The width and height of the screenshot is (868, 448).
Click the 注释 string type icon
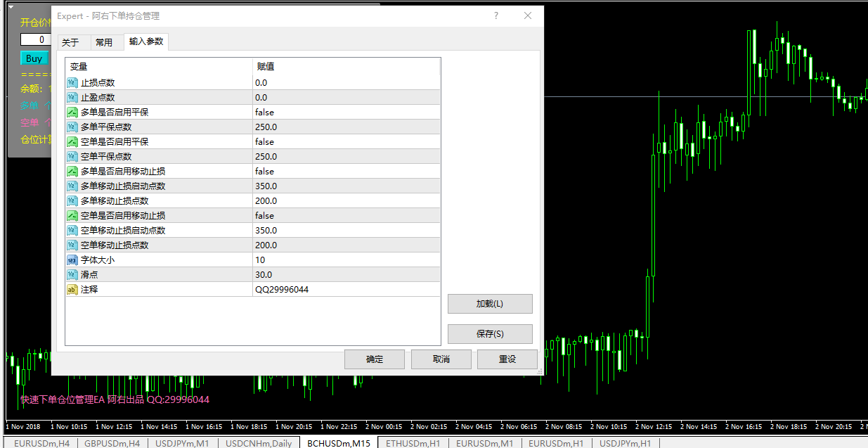click(x=72, y=290)
